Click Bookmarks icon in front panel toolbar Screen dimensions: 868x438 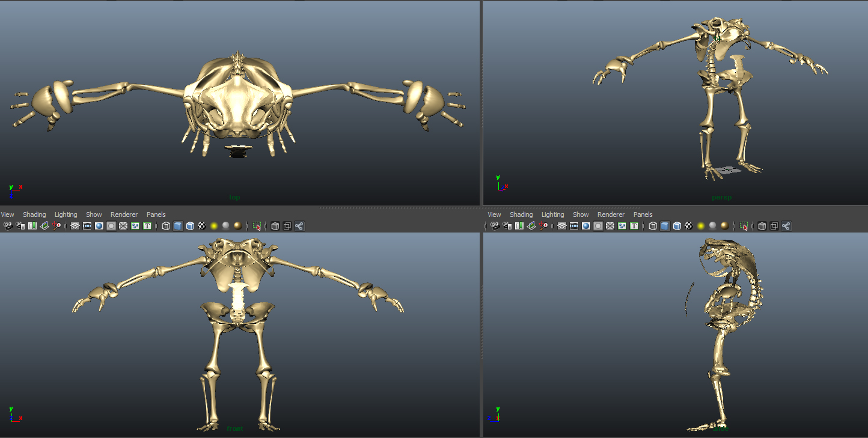[x=32, y=226]
